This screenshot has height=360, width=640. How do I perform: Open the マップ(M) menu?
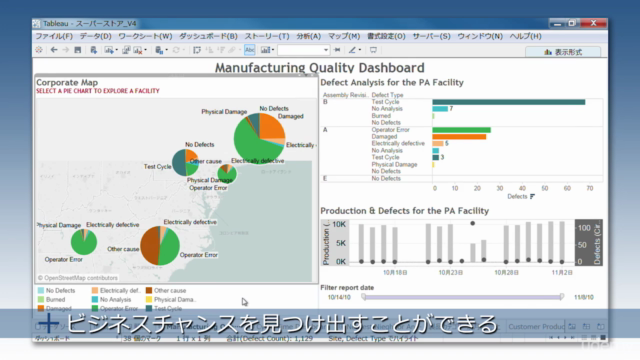tap(344, 36)
